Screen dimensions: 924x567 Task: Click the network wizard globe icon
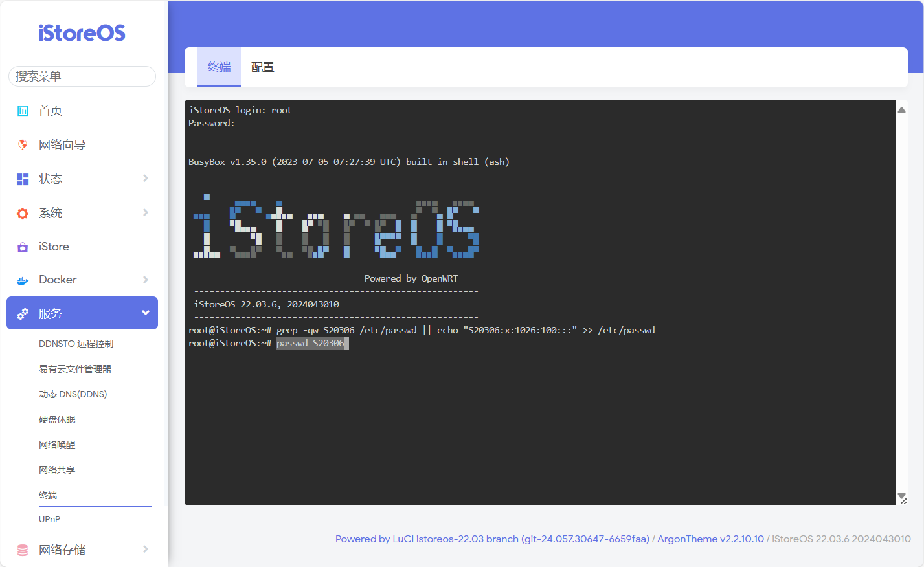[x=23, y=145]
